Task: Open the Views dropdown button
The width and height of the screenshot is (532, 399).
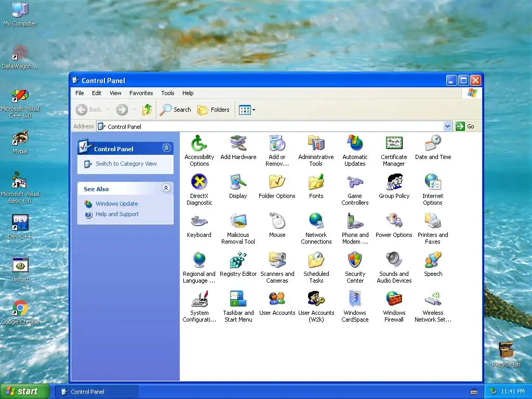Action: 247,110
